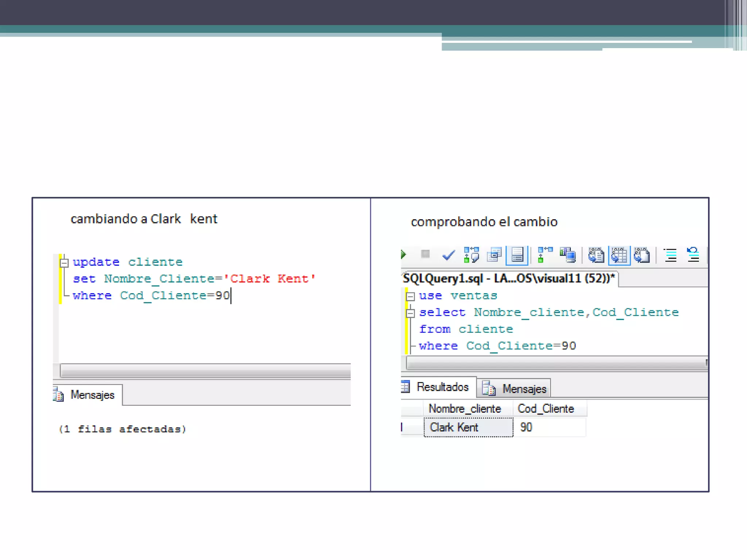This screenshot has width=747, height=560.
Task: Collapse the select Nombre_cliente query block
Action: coord(410,313)
